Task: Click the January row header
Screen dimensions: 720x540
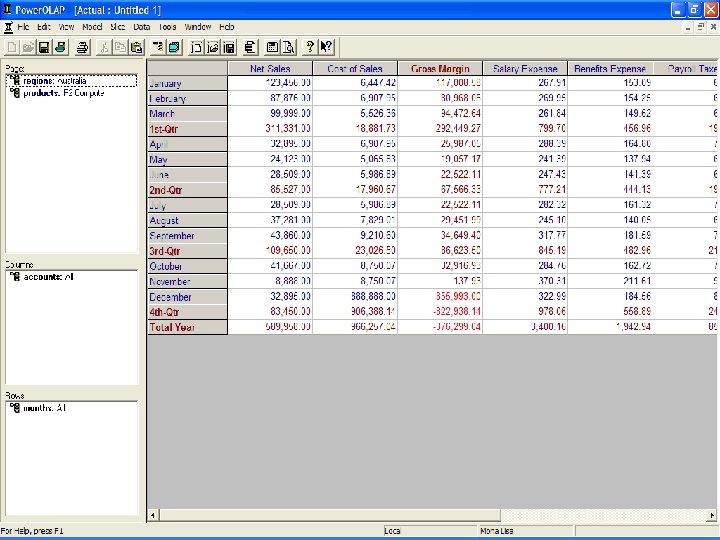Action: 187,83
